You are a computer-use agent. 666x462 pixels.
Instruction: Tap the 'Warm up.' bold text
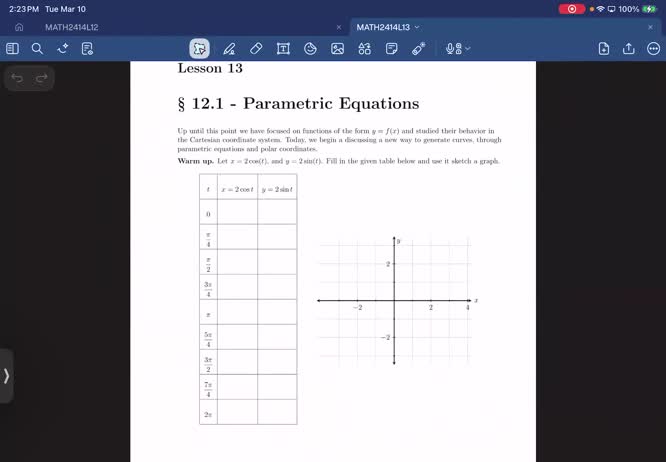point(196,161)
